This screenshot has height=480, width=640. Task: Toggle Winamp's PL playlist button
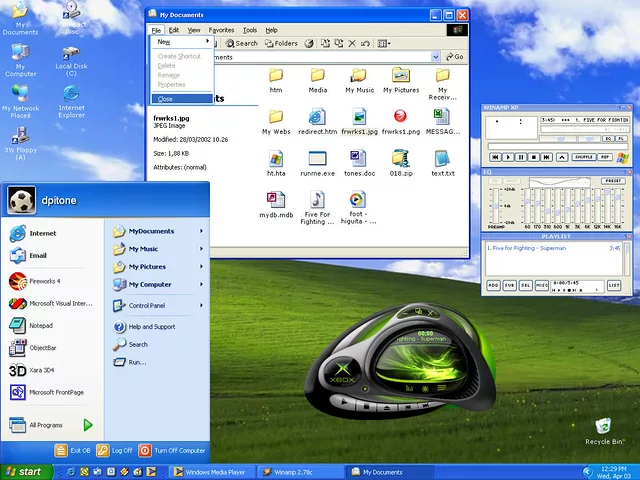click(x=621, y=139)
